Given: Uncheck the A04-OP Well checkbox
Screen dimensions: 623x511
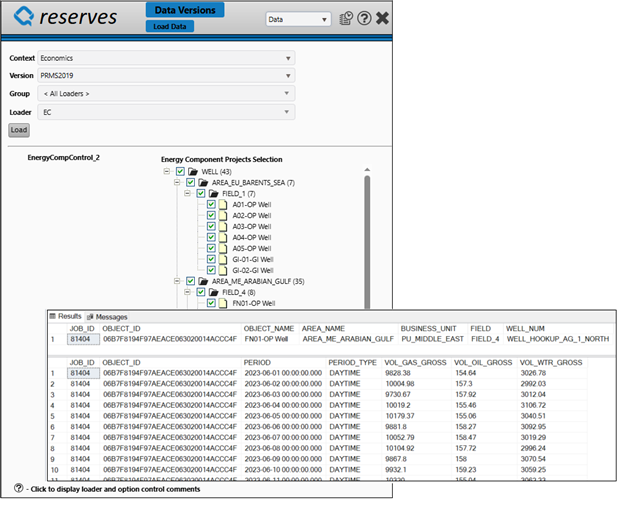Looking at the screenshot, I should pyautogui.click(x=211, y=237).
